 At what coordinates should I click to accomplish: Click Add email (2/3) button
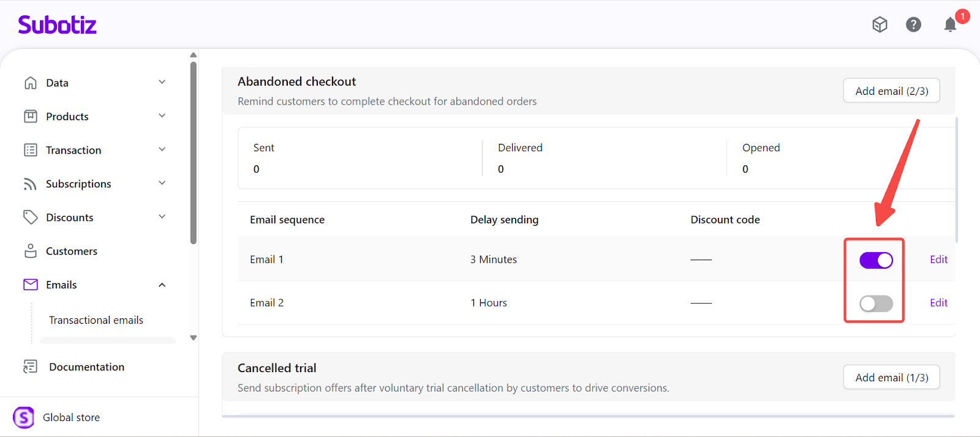(x=891, y=91)
